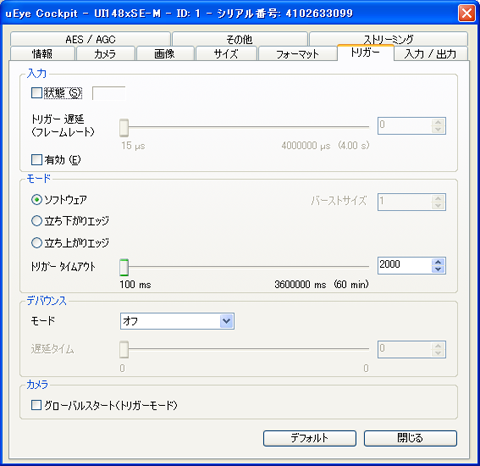The height and width of the screenshot is (466, 480).
Task: Click the トリガー タイムアウト slider handle
Action: (124, 267)
